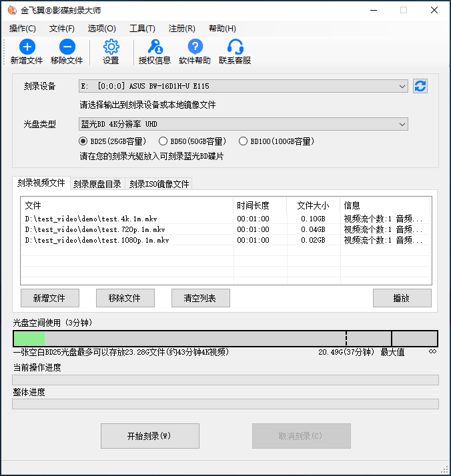This screenshot has width=451, height=476.
Task: Select BD50 (50GB容量) radio option
Action: [x=163, y=141]
